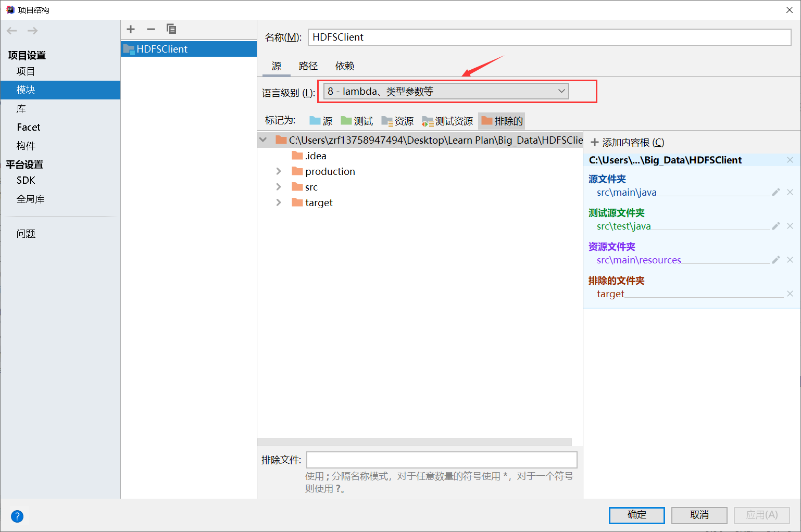Close the 项目结构 dialog window
Viewport: 801px width, 532px height.
click(790, 10)
